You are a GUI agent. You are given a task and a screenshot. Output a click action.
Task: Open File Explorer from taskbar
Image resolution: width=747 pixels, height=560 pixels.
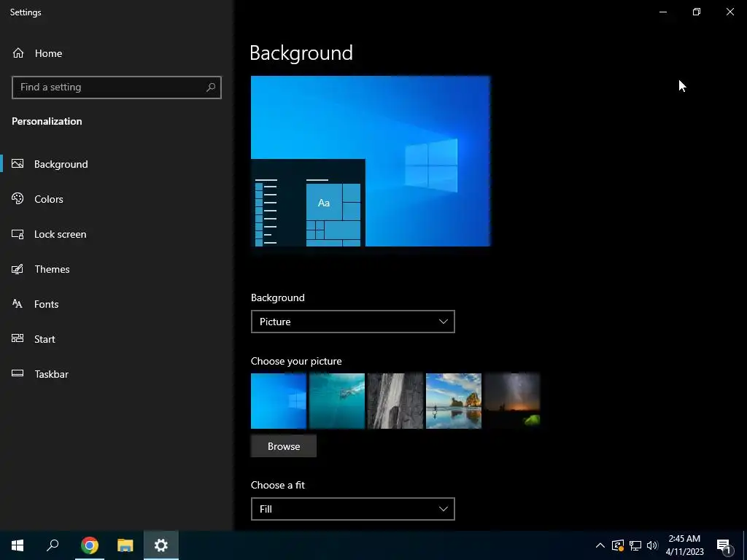[125, 545]
